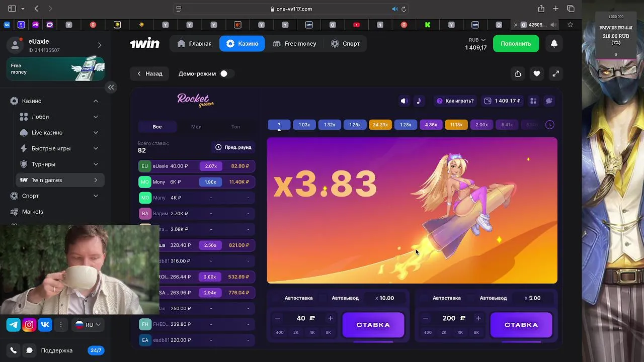
Task: Go back with Назад button
Action: click(150, 74)
